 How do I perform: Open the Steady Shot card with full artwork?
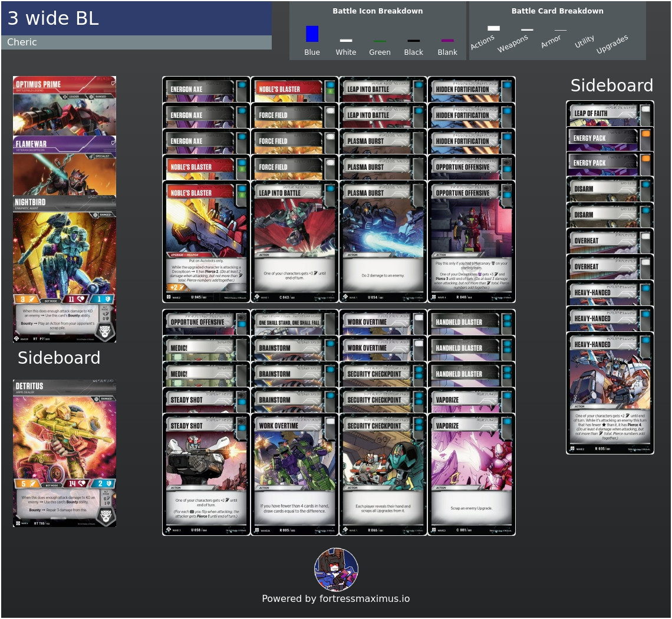point(206,474)
